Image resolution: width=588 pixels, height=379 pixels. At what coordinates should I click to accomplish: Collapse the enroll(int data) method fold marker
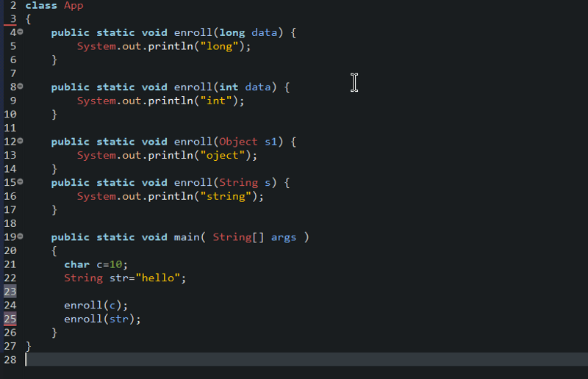21,86
